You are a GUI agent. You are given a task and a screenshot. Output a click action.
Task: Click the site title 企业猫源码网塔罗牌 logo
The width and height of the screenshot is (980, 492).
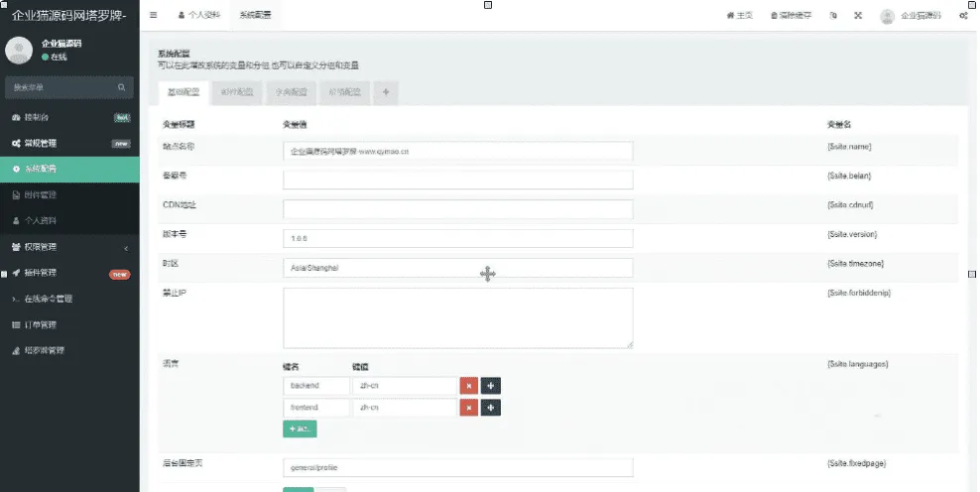click(x=69, y=16)
